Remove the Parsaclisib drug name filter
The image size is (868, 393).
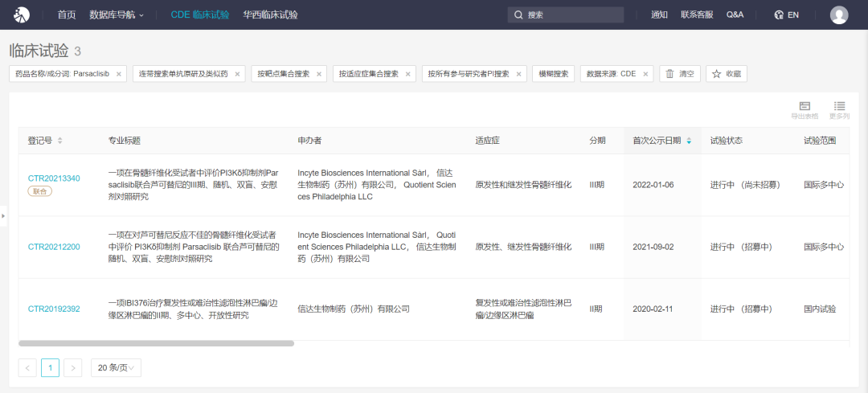click(x=118, y=74)
